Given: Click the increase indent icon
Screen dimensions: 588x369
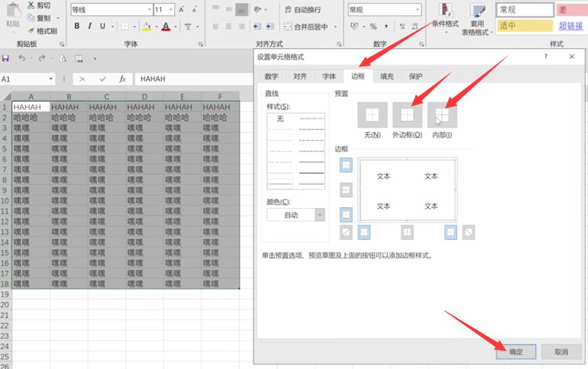Looking at the screenshot, I should (x=269, y=26).
